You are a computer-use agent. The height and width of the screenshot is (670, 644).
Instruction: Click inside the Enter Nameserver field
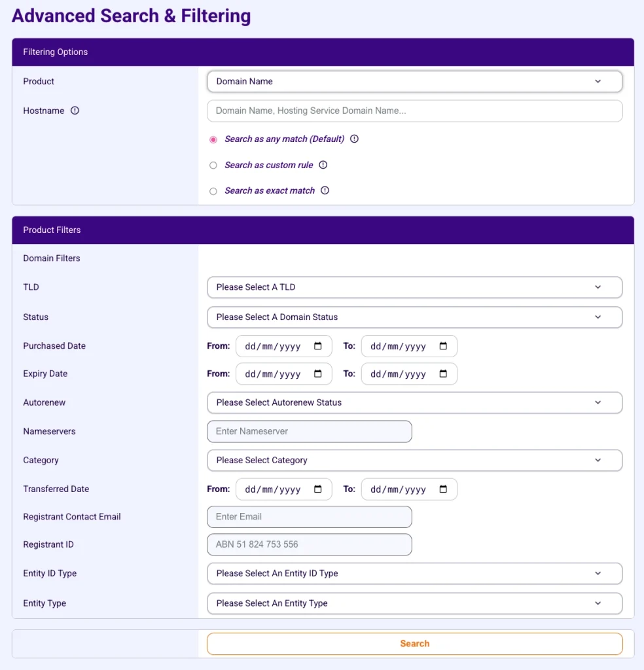[309, 431]
